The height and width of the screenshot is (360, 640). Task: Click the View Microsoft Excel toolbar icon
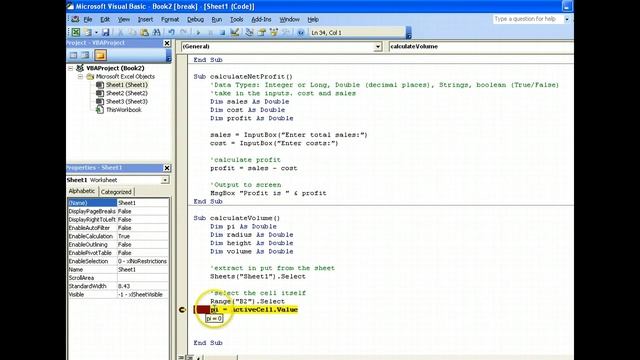(76, 32)
